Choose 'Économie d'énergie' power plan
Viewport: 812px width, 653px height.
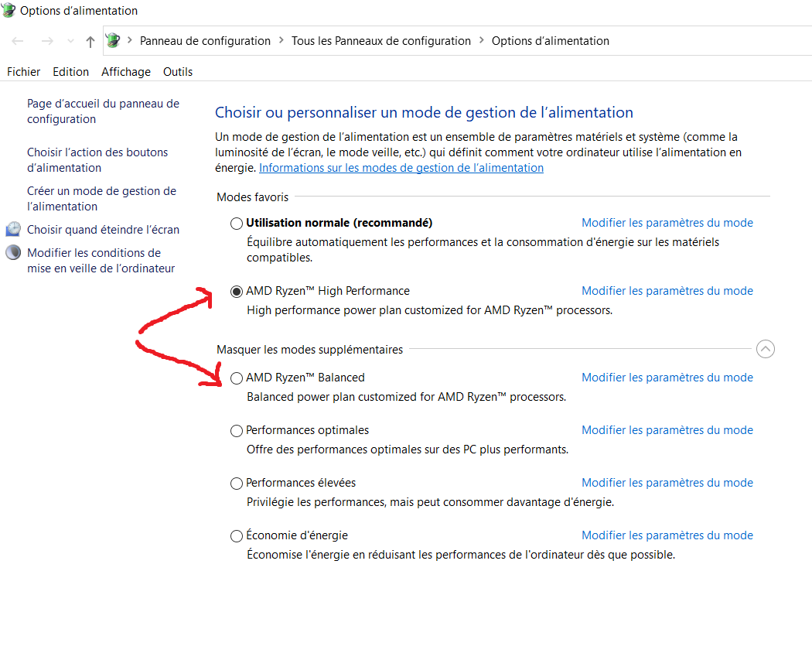click(x=236, y=536)
